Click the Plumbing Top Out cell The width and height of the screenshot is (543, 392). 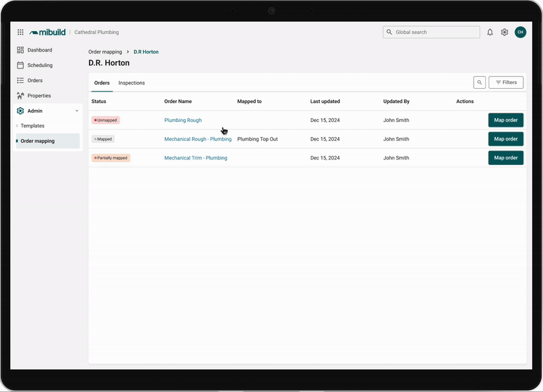pyautogui.click(x=257, y=139)
